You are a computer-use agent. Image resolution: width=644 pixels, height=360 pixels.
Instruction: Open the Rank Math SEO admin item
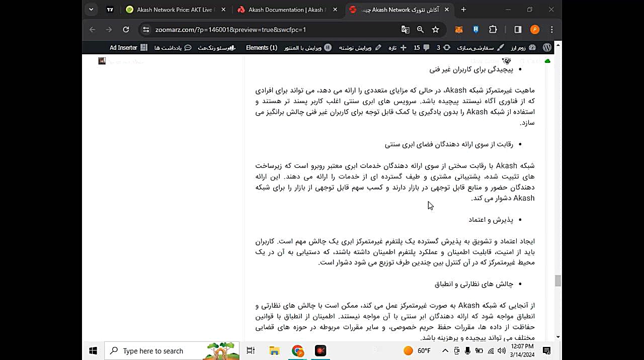[x=216, y=48]
